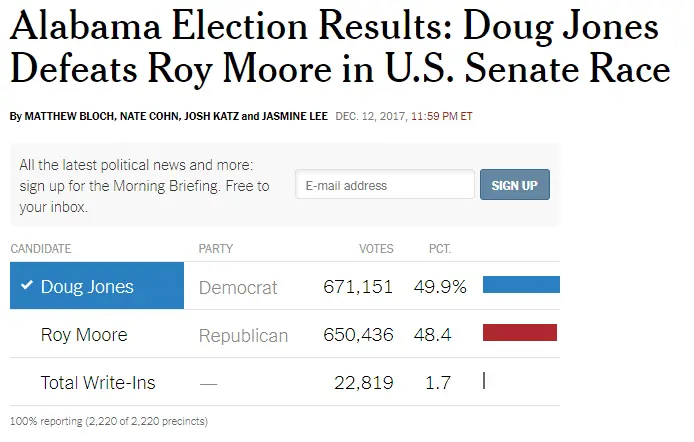This screenshot has height=442, width=694.
Task: Click the 100% reporting precincts note
Action: [x=108, y=421]
